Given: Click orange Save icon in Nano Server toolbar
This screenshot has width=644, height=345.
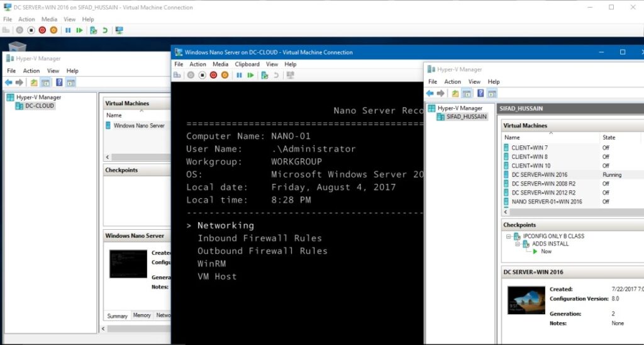Looking at the screenshot, I should coord(225,76).
